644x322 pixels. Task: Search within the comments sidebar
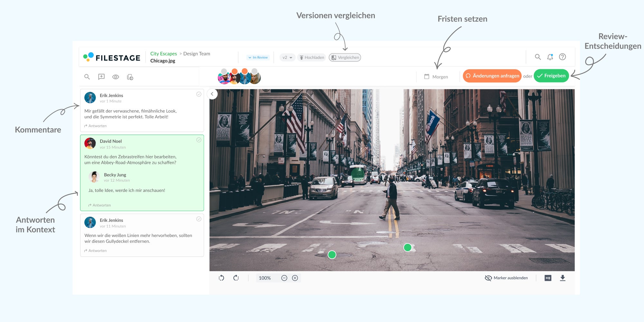(87, 77)
